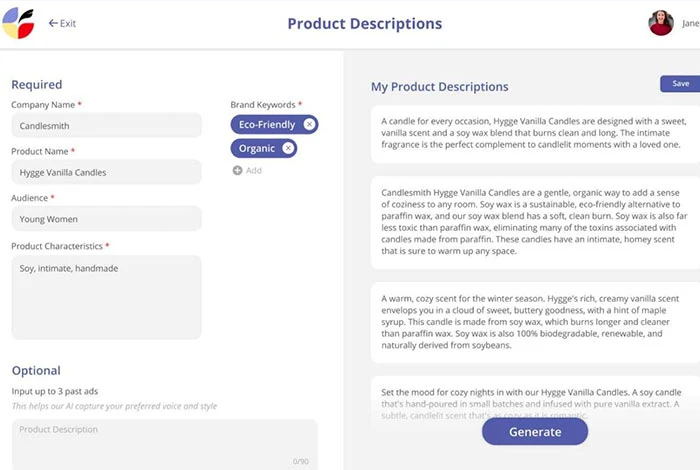Click the past ads Product Description box
This screenshot has width=700, height=470.
pyautogui.click(x=165, y=444)
